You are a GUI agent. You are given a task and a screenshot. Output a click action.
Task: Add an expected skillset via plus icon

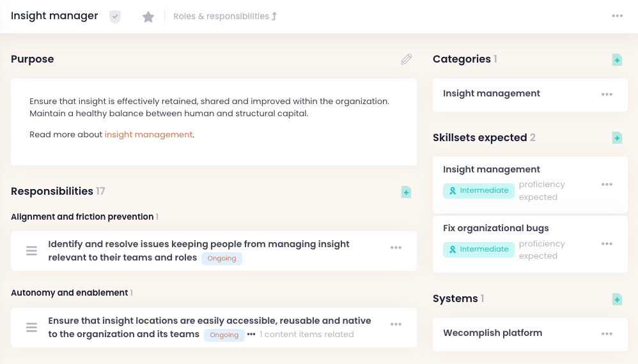617,138
